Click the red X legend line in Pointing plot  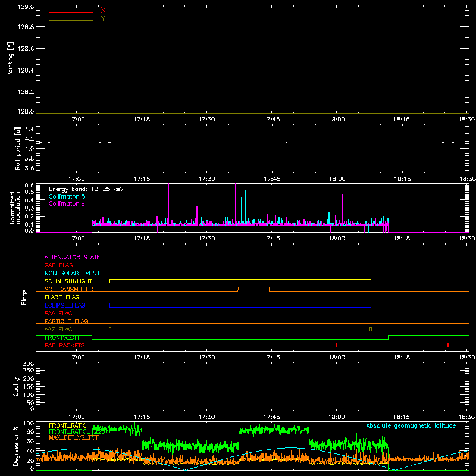tap(71, 12)
